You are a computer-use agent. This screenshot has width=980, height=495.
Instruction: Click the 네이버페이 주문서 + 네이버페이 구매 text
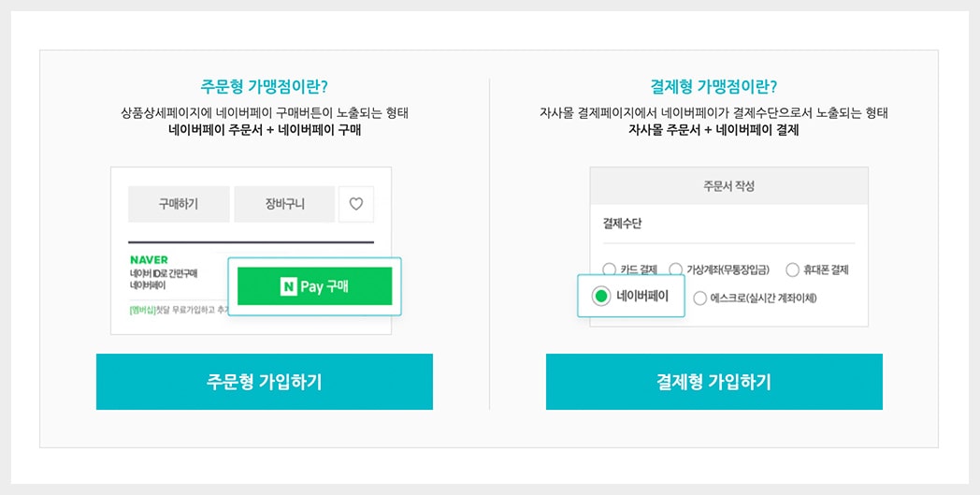[265, 130]
